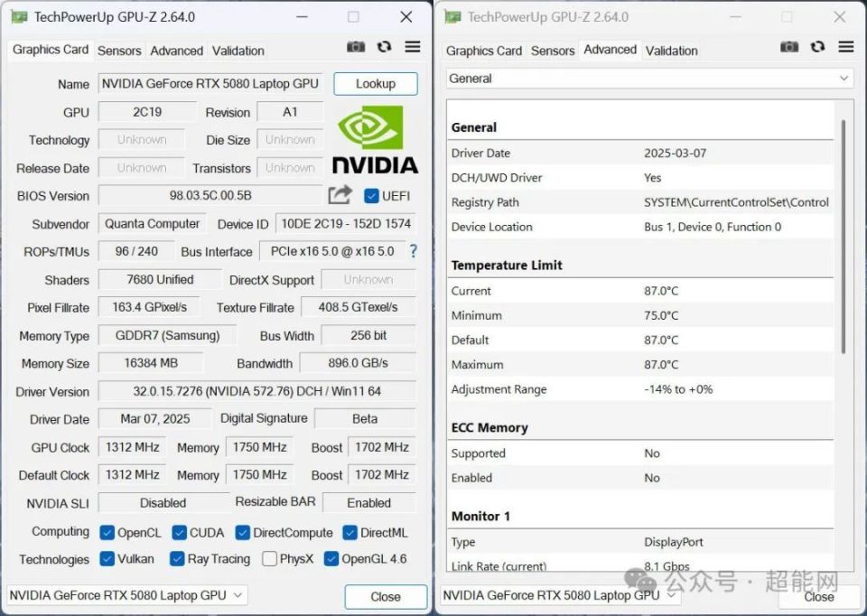
Task: Click the Lookup button
Action: pos(376,83)
